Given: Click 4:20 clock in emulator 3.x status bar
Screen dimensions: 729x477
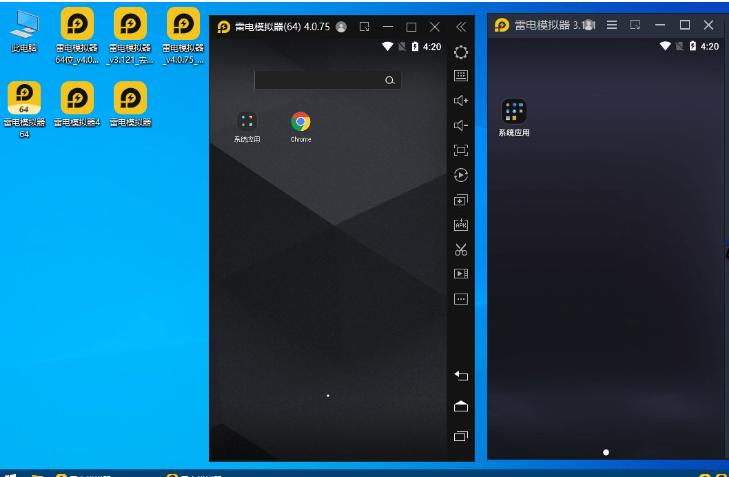Looking at the screenshot, I should 709,46.
